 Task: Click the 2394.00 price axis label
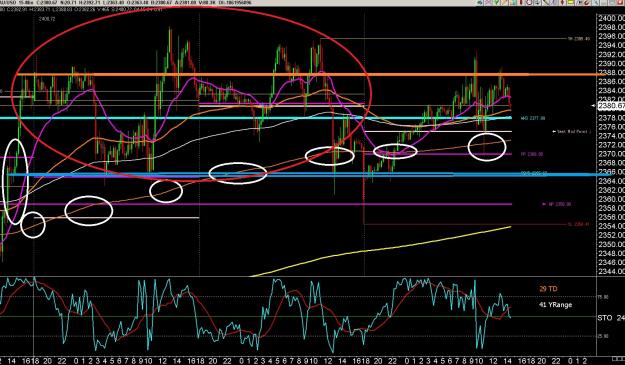(x=611, y=45)
